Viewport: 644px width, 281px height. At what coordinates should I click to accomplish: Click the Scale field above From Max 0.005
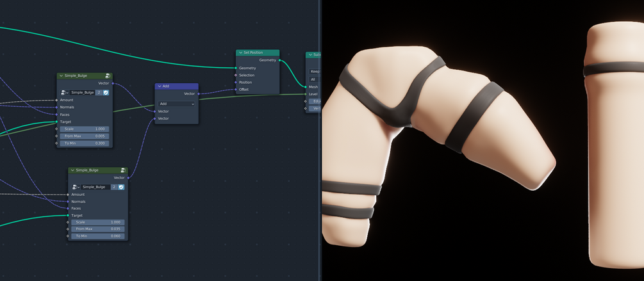point(85,129)
